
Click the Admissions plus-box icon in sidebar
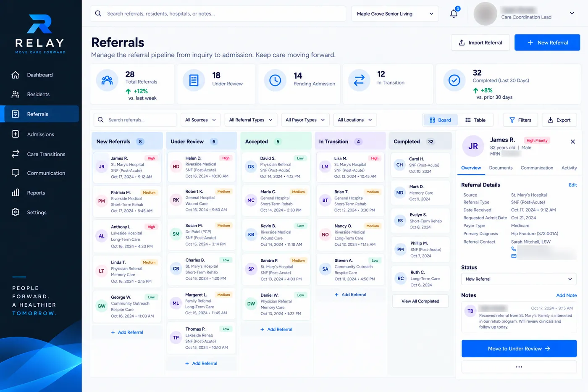pyautogui.click(x=16, y=134)
